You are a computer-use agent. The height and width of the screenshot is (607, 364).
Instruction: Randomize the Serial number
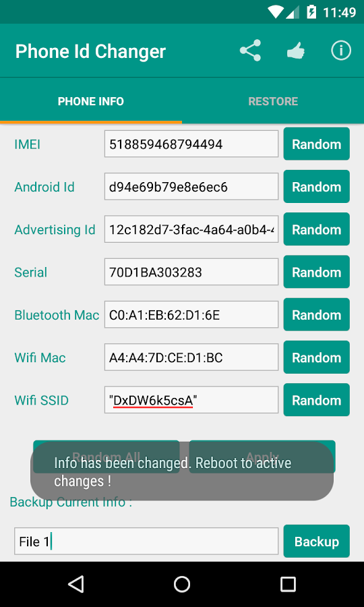pos(316,272)
